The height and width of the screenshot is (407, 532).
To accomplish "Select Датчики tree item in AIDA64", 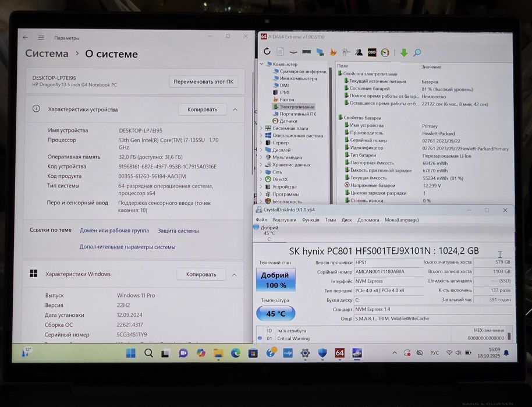I will (285, 121).
